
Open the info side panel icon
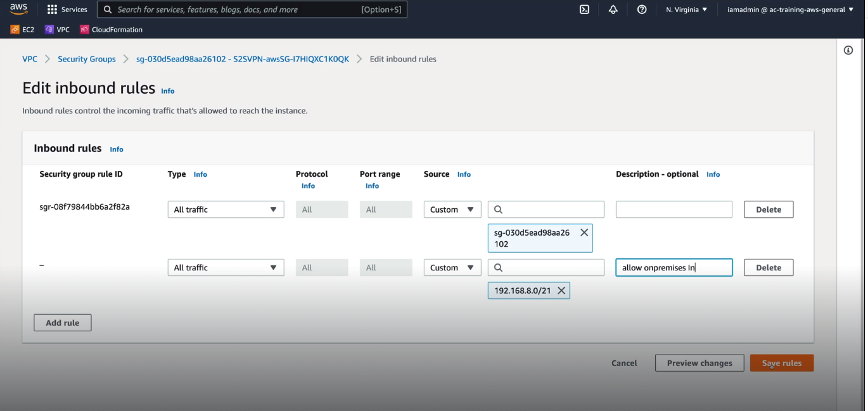point(848,49)
